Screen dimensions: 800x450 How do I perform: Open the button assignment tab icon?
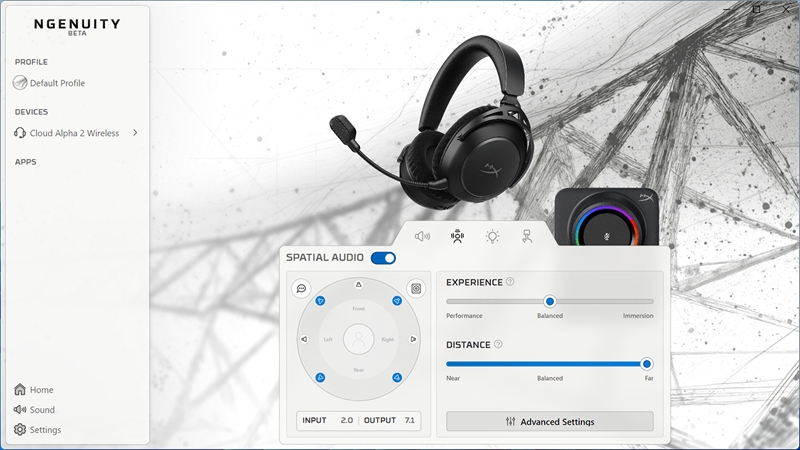[x=526, y=237]
